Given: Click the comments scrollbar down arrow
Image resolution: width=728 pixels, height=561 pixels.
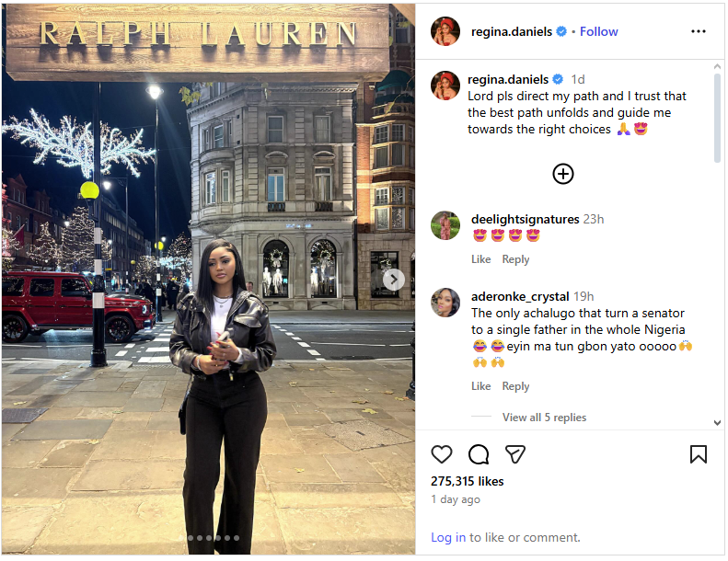Looking at the screenshot, I should (717, 423).
